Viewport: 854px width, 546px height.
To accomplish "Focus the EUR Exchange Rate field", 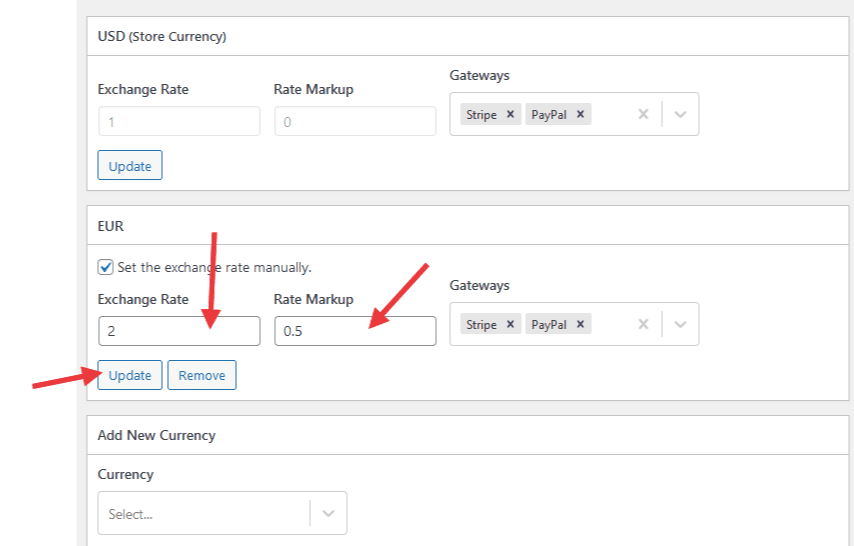I will click(179, 331).
